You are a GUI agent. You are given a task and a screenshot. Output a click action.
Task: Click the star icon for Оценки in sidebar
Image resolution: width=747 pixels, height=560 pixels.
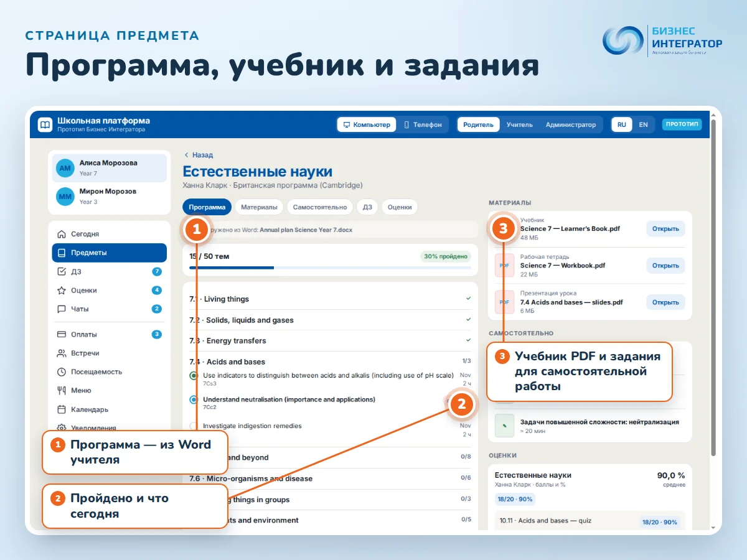(x=61, y=290)
